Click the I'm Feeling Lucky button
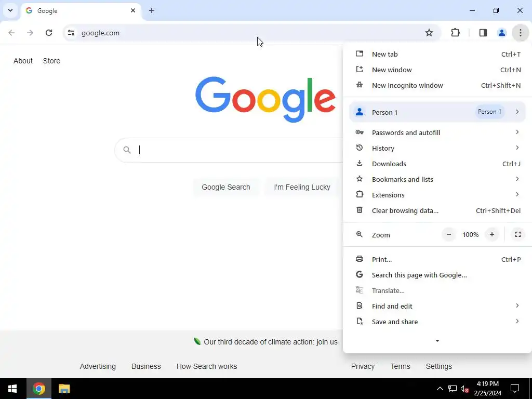This screenshot has width=532, height=399. (302, 187)
